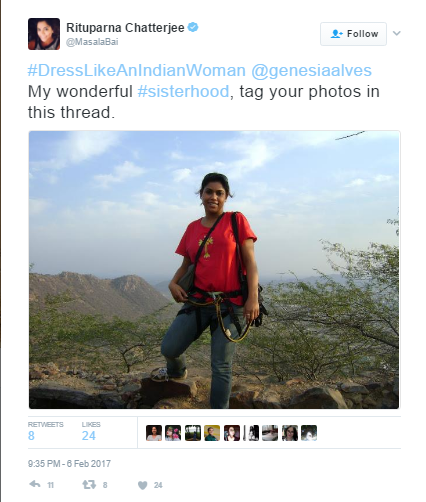
Task: Follow Rituparna Chatterjee
Action: [x=353, y=34]
